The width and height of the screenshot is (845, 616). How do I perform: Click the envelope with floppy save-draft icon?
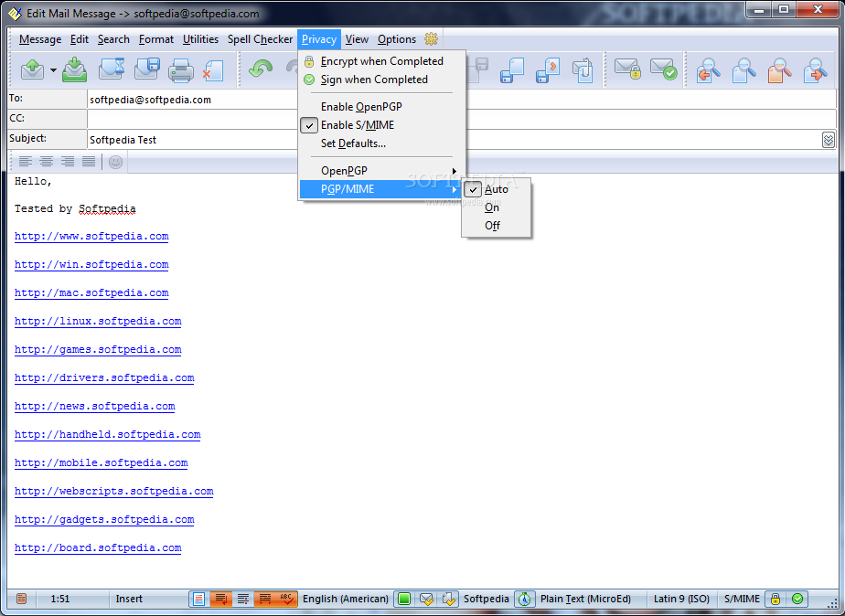click(147, 70)
